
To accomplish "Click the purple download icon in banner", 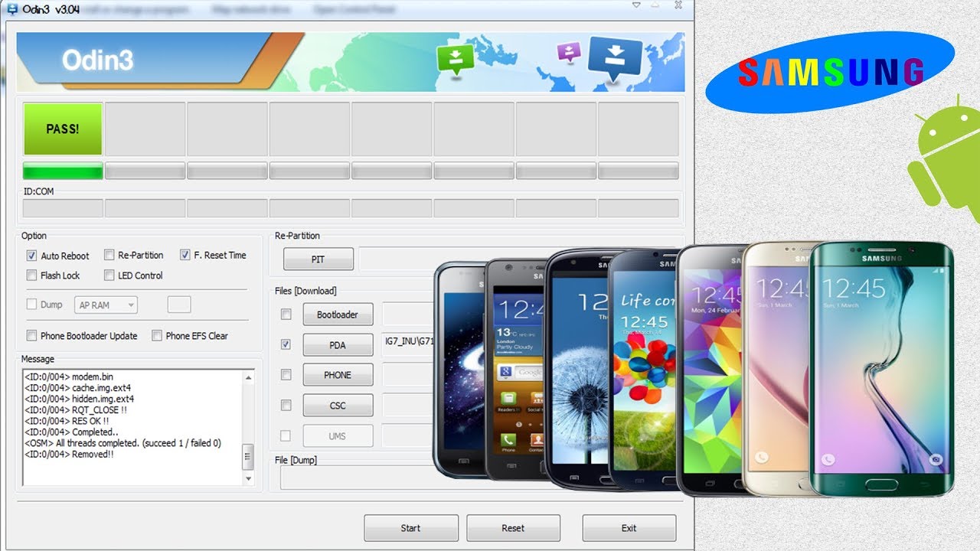I will [x=569, y=52].
